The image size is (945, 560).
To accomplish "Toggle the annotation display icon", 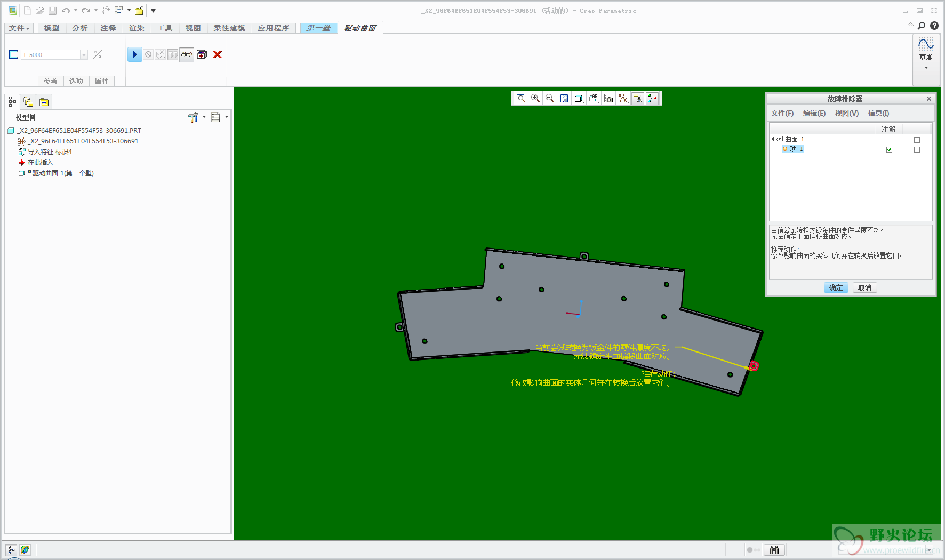I will [638, 98].
